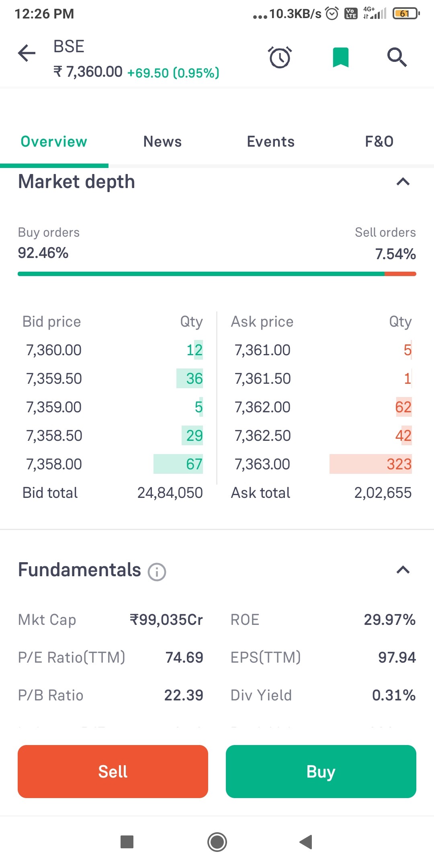Image resolution: width=434 pixels, height=868 pixels.
Task: Tap ROE value 29.97%
Action: coord(390,620)
